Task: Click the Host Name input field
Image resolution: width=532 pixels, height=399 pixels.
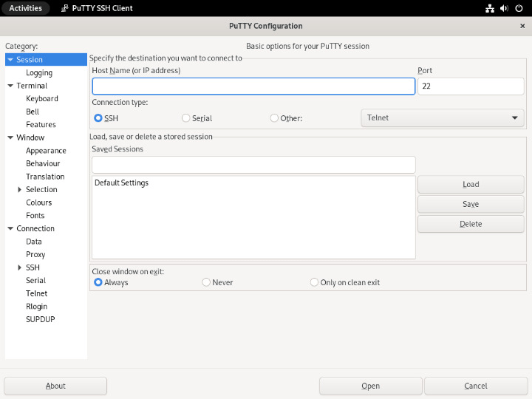Action: click(253, 86)
